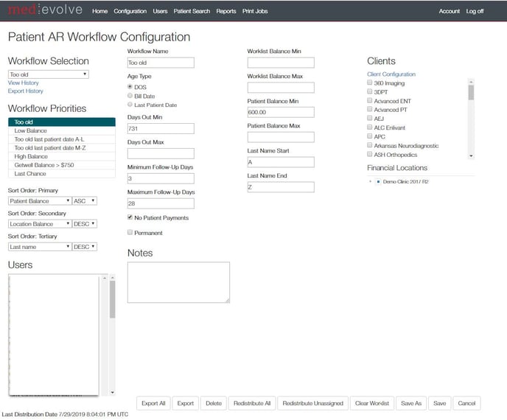Change the Tertiary sort direction dropdown
This screenshot has height=420, width=507.
(x=85, y=247)
